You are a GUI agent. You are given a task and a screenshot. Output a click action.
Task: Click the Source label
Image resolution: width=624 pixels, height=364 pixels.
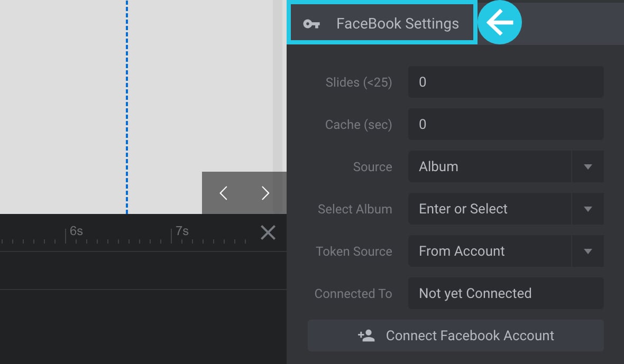click(x=372, y=166)
